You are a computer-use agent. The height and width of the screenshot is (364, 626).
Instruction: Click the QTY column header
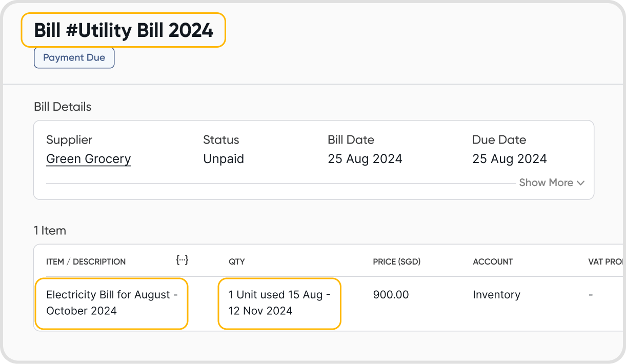click(237, 261)
